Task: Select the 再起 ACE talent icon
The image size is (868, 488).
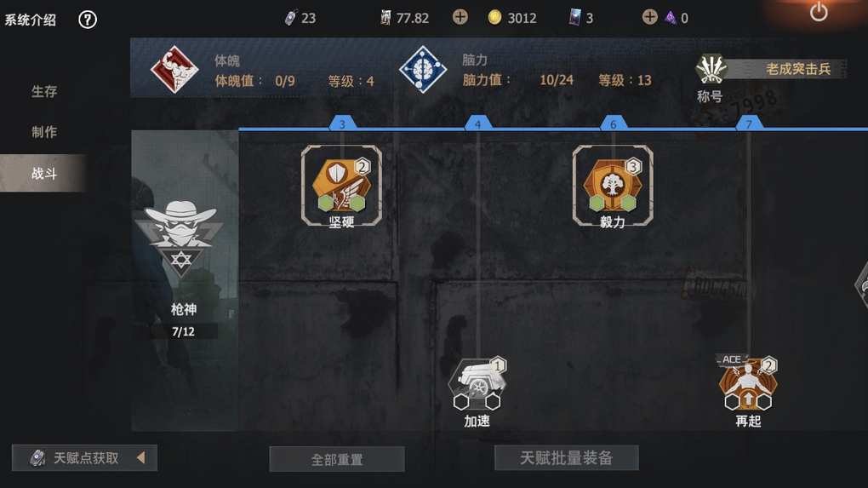Action: 748,384
